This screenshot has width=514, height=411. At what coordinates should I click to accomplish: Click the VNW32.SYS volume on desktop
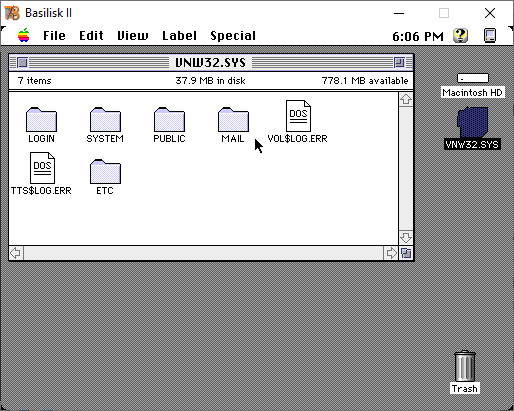coord(473,122)
